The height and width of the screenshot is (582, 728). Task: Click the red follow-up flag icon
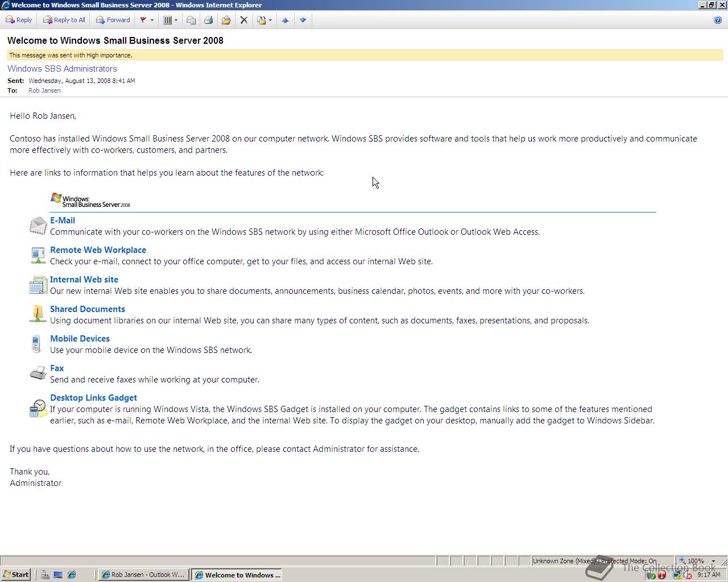pyautogui.click(x=143, y=20)
